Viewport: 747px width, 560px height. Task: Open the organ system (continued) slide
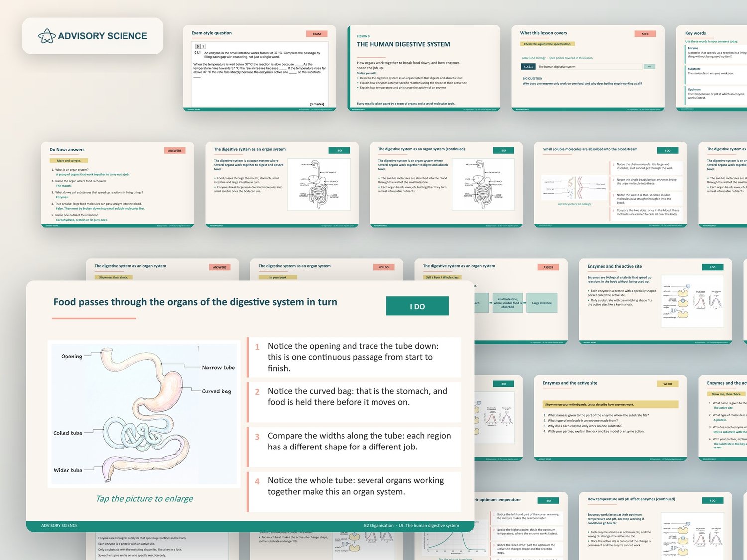pos(446,185)
